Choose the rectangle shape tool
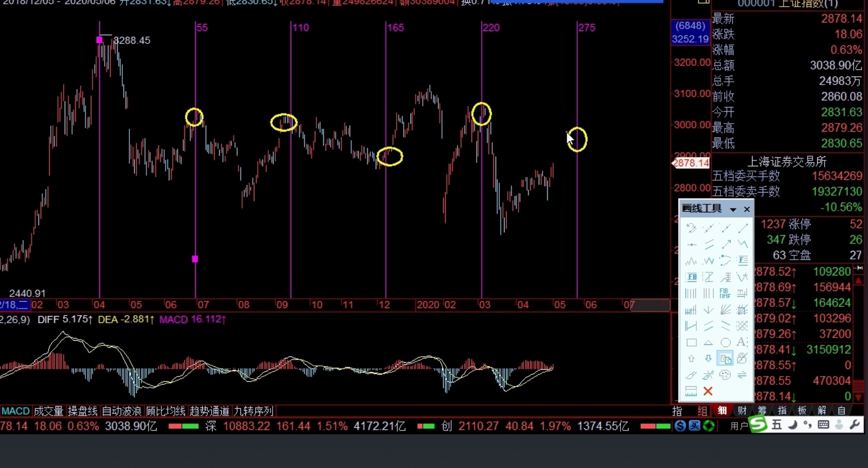Image resolution: width=868 pixels, height=468 pixels. pos(691,342)
